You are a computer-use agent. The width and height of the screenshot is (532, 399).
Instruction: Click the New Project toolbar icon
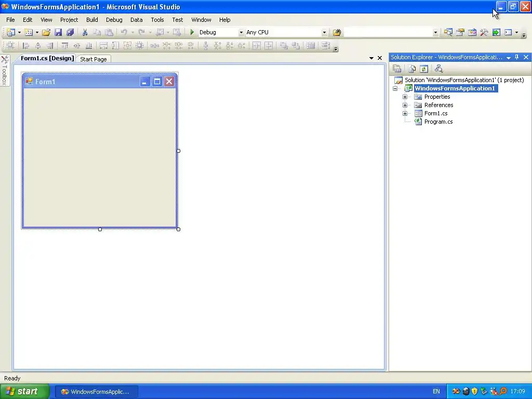pyautogui.click(x=11, y=32)
